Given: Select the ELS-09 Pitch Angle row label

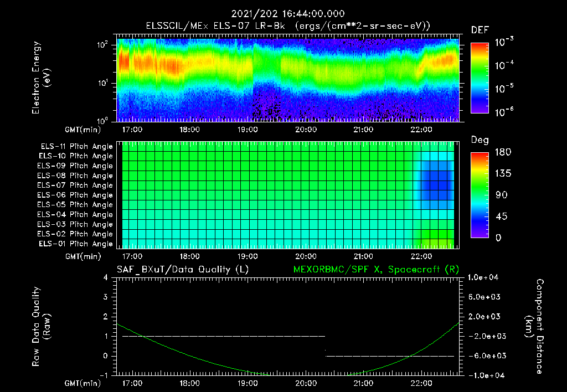Looking at the screenshot, I should point(75,166).
